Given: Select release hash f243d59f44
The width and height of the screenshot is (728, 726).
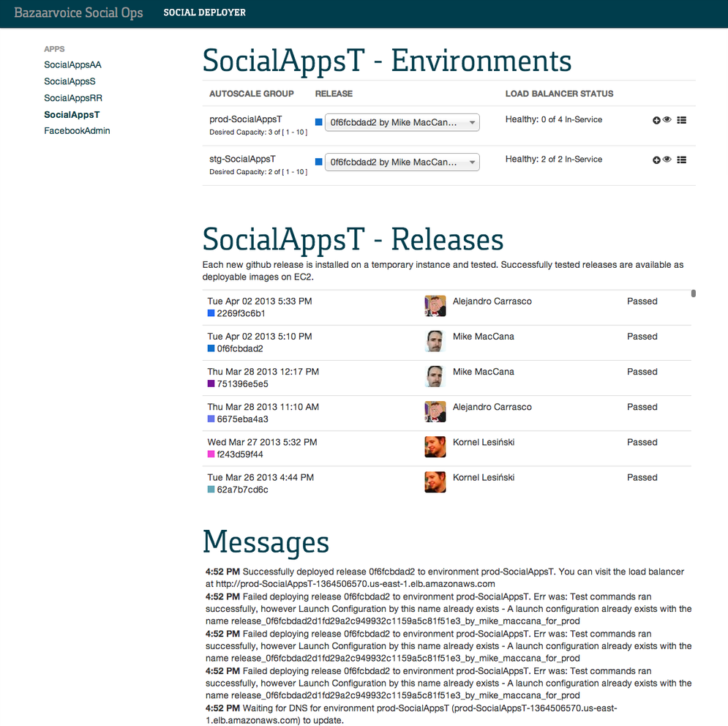Looking at the screenshot, I should (240, 454).
